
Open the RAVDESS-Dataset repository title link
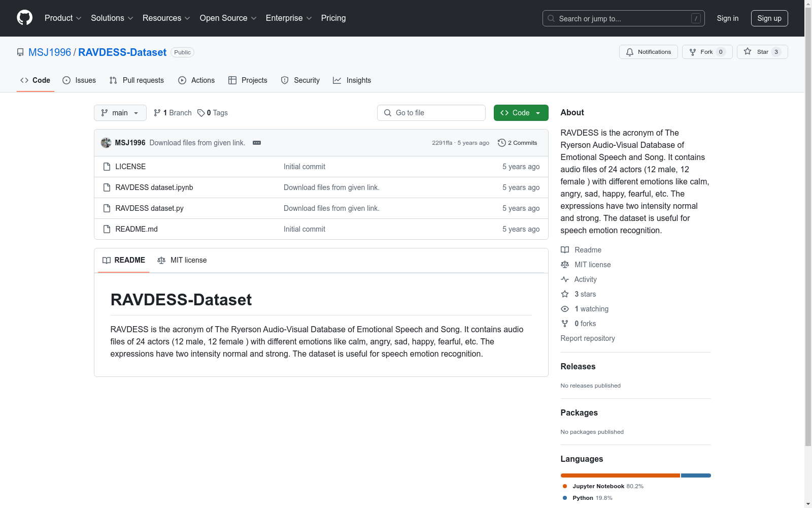point(122,52)
